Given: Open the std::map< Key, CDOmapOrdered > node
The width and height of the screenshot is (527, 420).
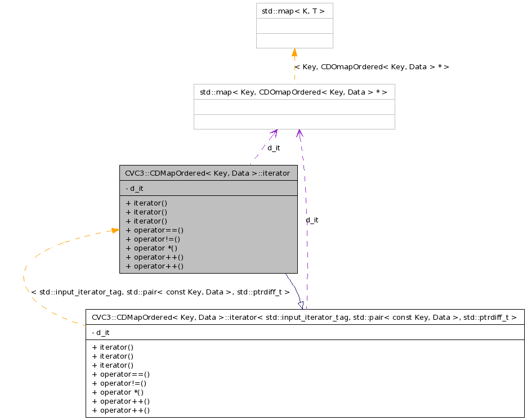Looking at the screenshot, I should click(294, 92).
